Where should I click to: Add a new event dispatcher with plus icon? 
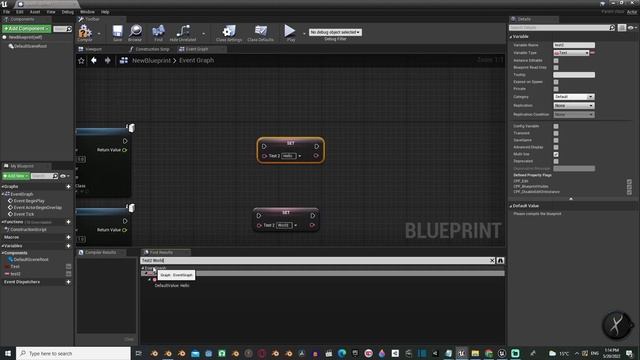tap(69, 282)
